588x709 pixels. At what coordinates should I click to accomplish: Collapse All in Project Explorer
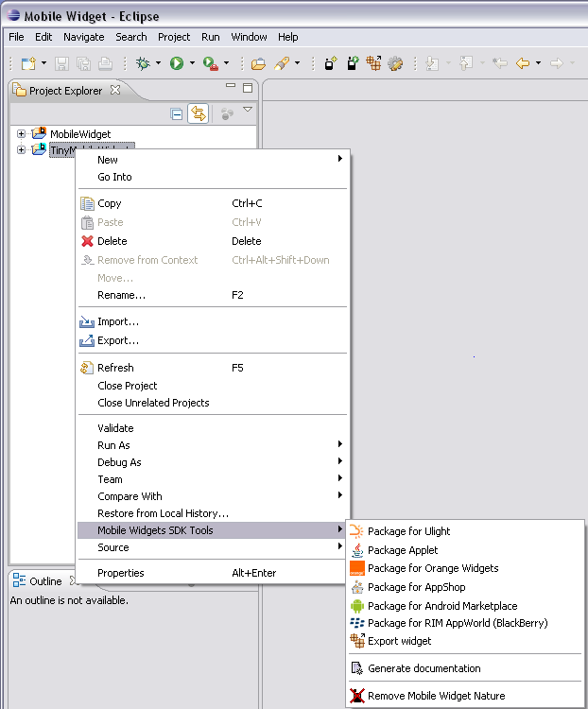pos(177,114)
